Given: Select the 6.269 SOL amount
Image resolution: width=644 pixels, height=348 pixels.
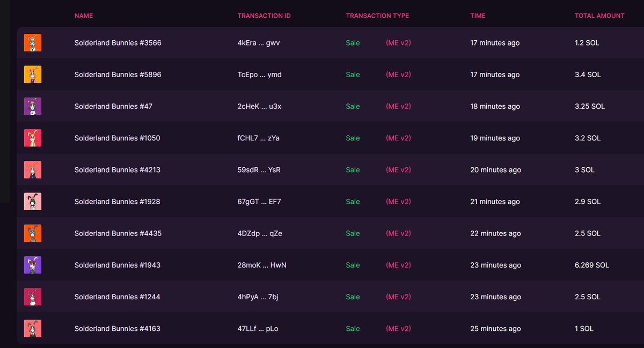Looking at the screenshot, I should (592, 265).
